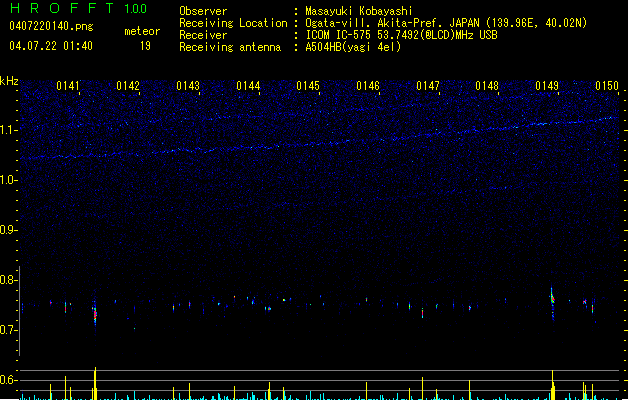Click the 0.7 kHz axis label

[9, 330]
